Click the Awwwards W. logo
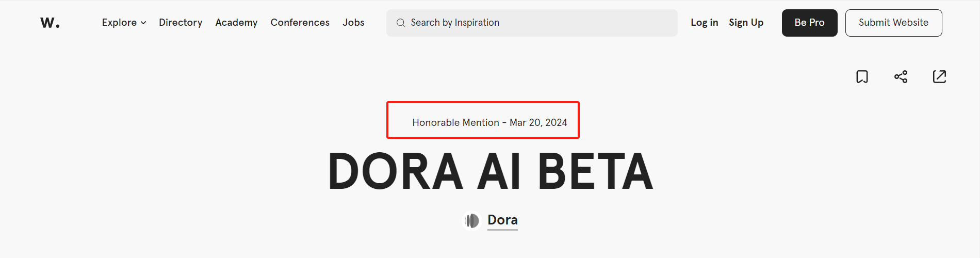The height and width of the screenshot is (258, 980). pos(50,23)
